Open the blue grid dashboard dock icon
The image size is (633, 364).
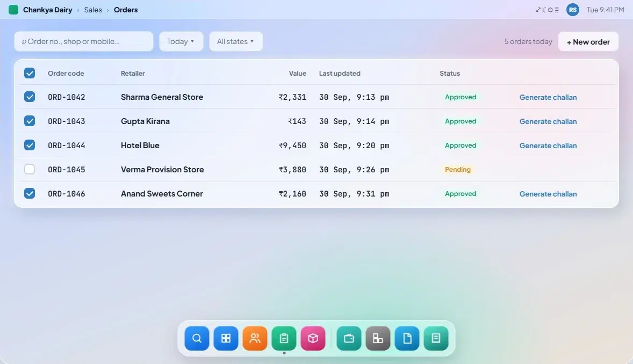click(226, 338)
